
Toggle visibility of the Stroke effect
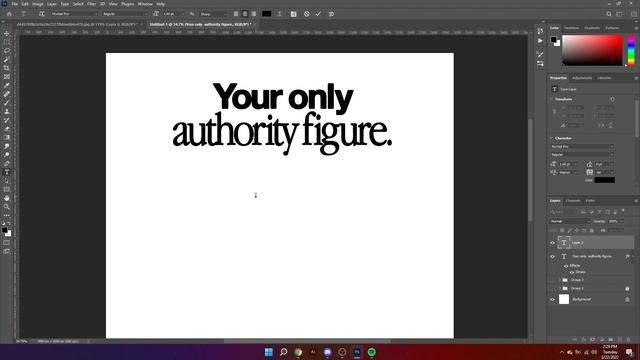click(572, 272)
